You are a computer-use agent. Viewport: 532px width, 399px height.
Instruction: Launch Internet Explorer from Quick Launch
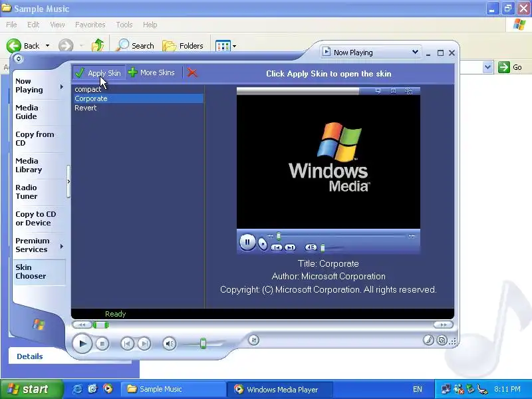(77, 389)
